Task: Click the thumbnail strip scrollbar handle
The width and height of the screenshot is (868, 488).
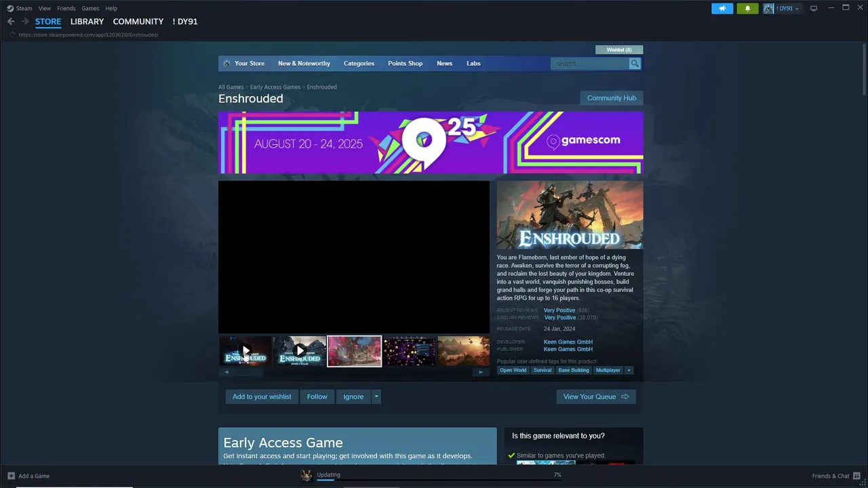Action: pos(250,372)
